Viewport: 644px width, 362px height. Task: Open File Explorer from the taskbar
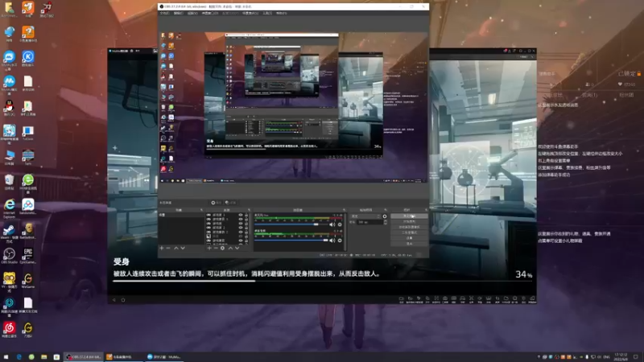tap(44, 357)
